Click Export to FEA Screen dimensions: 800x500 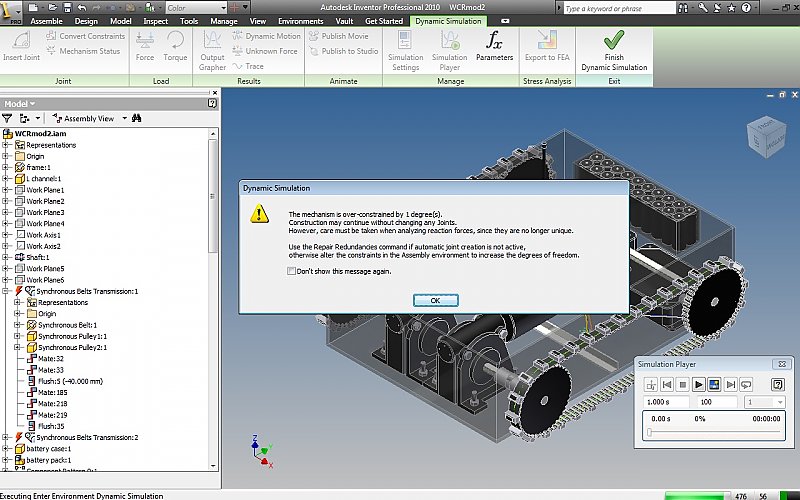547,46
